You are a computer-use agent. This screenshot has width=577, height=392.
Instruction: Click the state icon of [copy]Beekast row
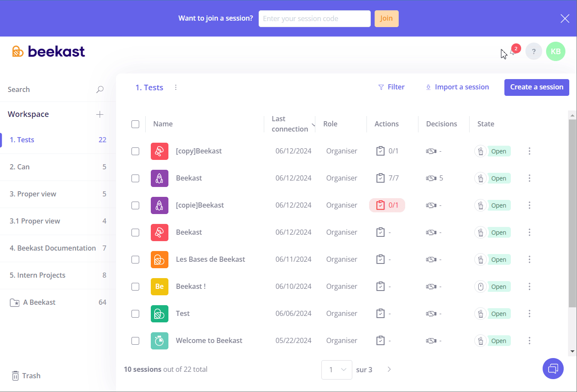[480, 151]
